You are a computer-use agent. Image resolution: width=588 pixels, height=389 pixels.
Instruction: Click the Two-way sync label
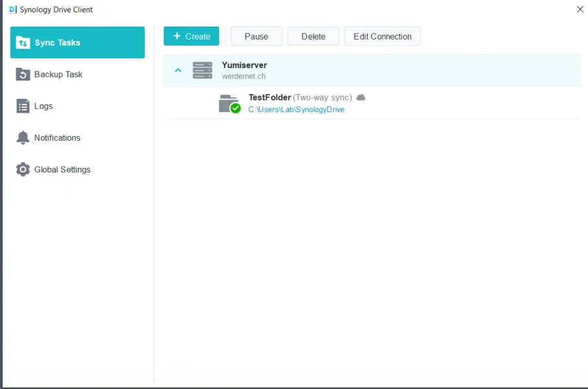[x=322, y=97]
